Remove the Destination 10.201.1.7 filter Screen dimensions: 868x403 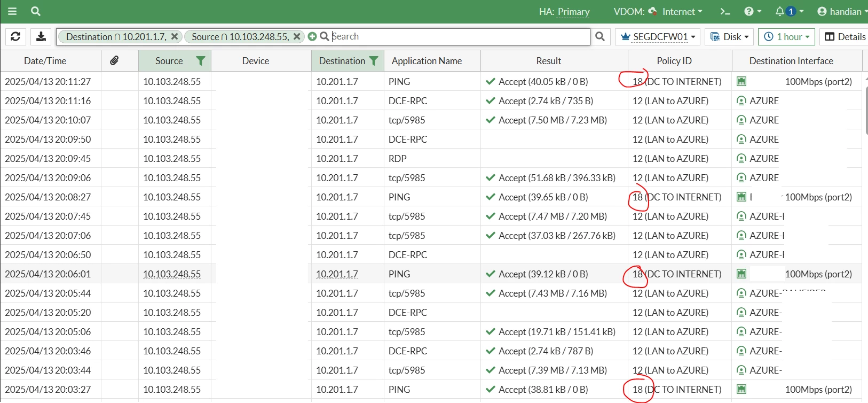174,36
